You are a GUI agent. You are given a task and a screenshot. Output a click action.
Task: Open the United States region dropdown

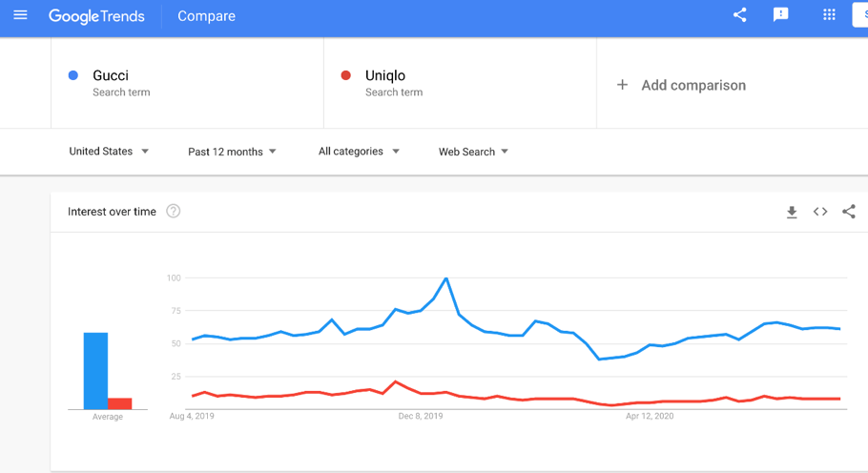(x=109, y=152)
